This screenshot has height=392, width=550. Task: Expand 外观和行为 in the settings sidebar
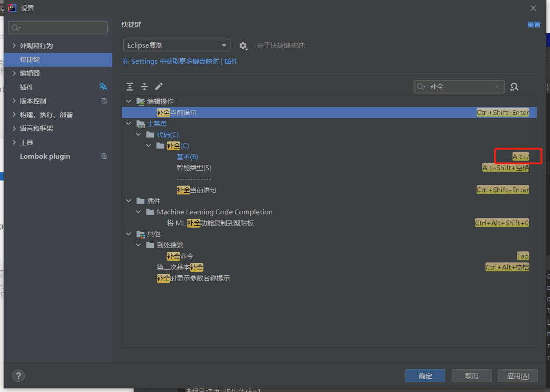[14, 46]
